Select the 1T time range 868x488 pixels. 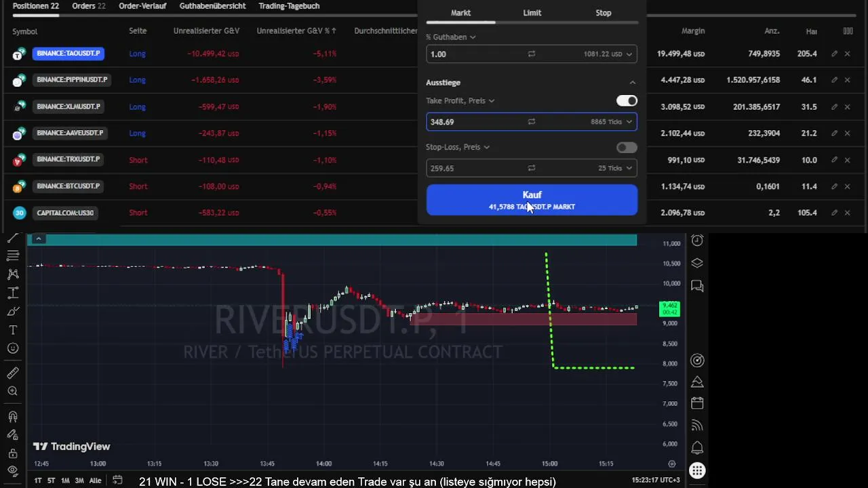tap(38, 481)
